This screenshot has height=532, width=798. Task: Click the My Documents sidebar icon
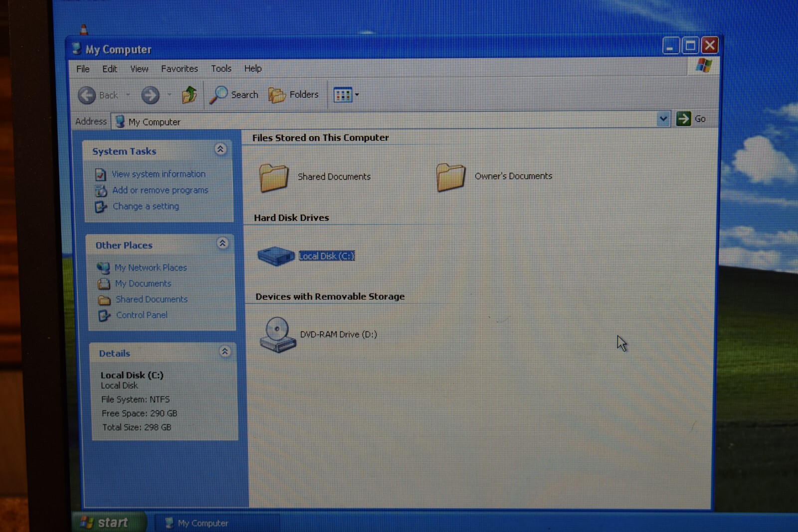coord(104,284)
